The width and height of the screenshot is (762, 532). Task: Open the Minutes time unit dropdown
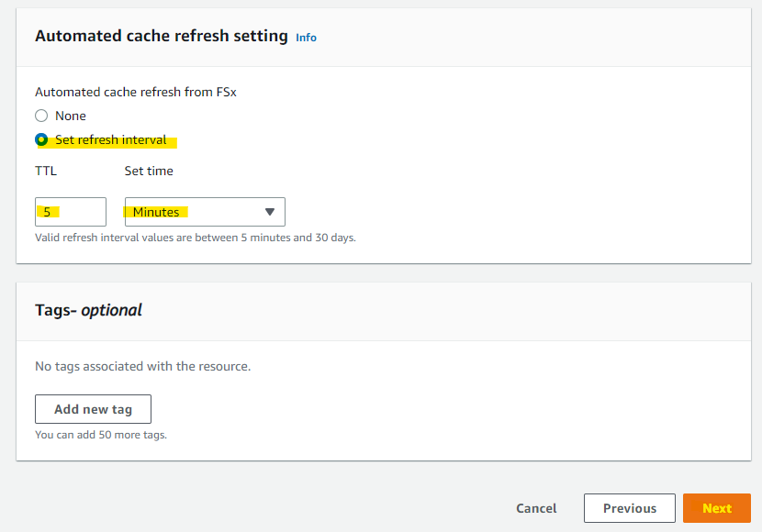[204, 212]
